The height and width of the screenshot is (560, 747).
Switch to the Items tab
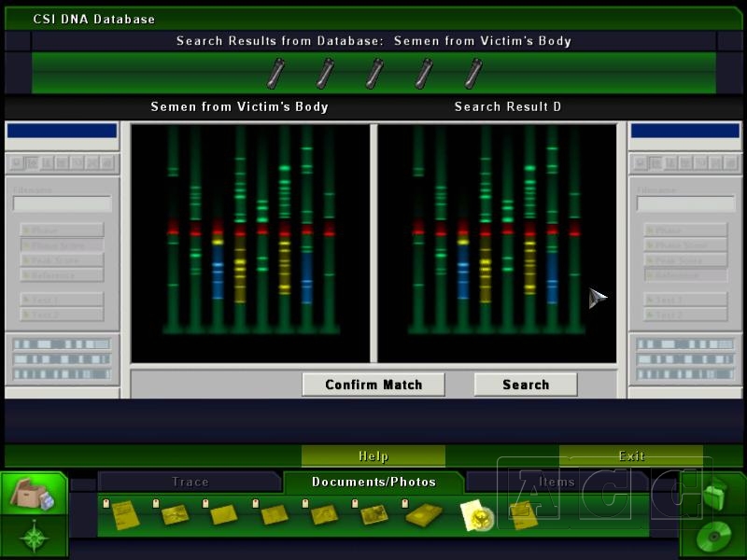pyautogui.click(x=557, y=482)
